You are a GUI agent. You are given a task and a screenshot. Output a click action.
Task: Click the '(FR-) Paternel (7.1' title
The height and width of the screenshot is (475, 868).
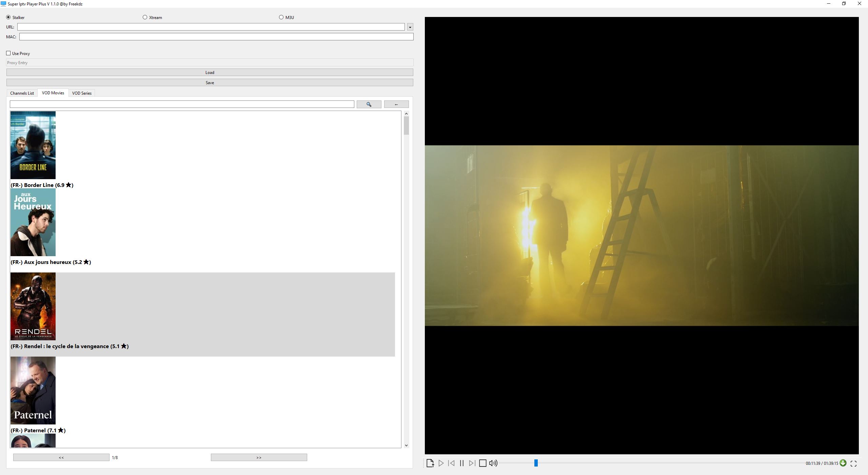tap(38, 431)
